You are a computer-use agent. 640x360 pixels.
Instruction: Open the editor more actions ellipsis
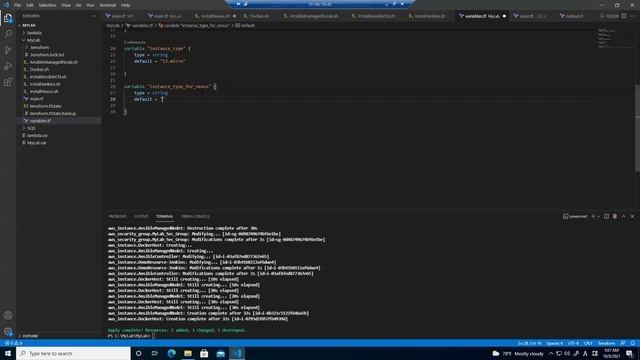[x=632, y=16]
